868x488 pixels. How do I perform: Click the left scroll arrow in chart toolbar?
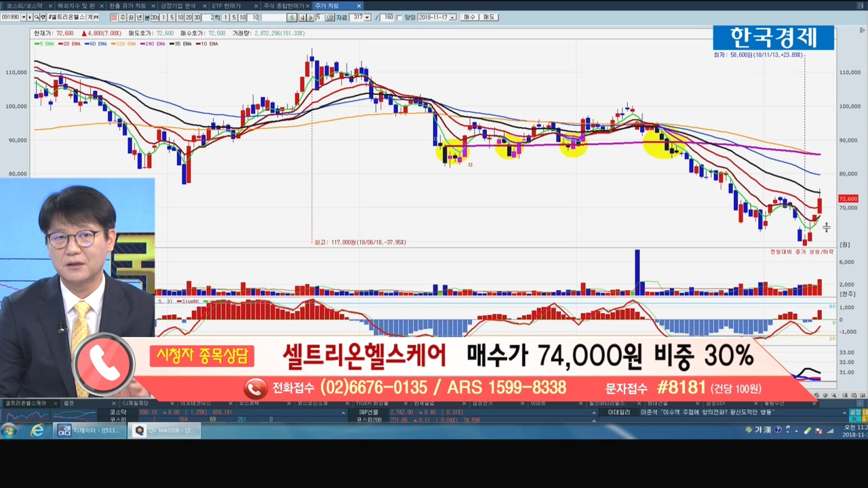(302, 17)
